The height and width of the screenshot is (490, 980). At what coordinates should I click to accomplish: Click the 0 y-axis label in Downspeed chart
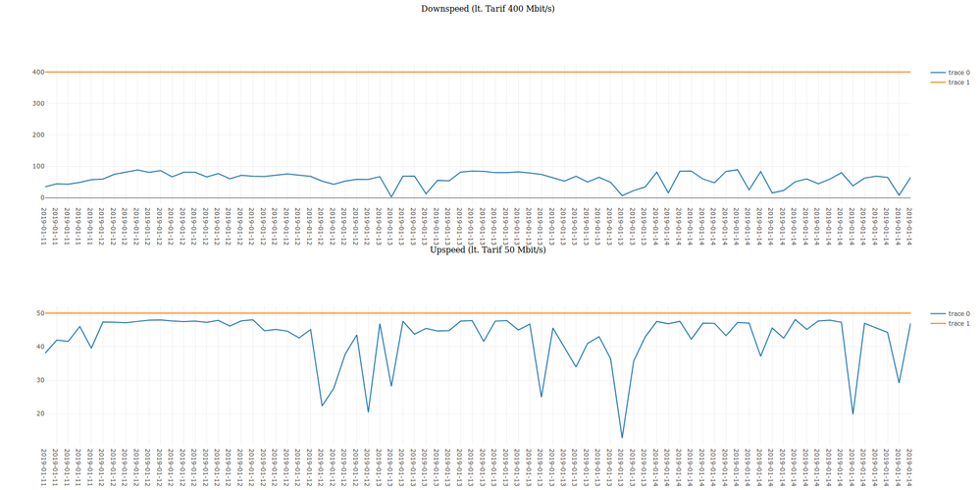click(41, 197)
